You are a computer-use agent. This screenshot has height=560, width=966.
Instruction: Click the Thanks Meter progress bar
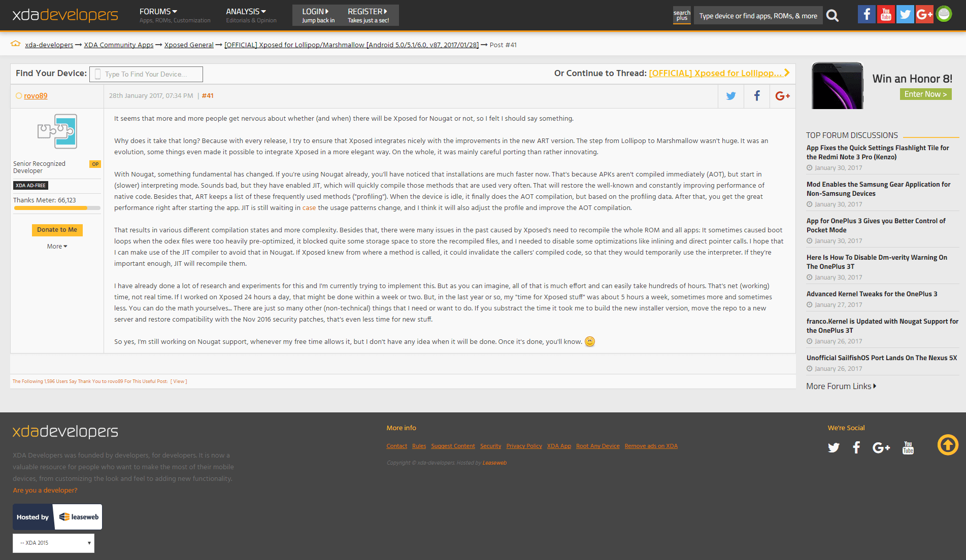coord(57,208)
